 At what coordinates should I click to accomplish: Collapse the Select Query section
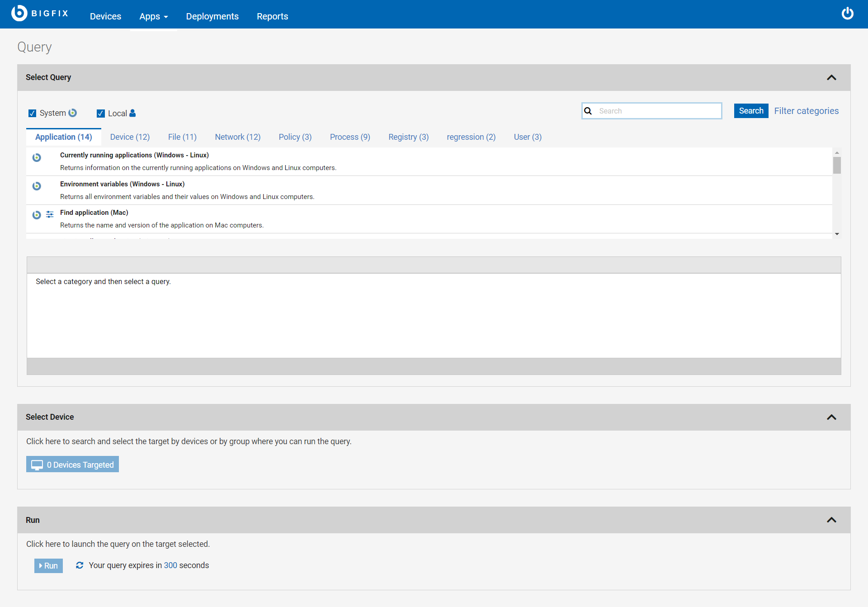point(832,77)
